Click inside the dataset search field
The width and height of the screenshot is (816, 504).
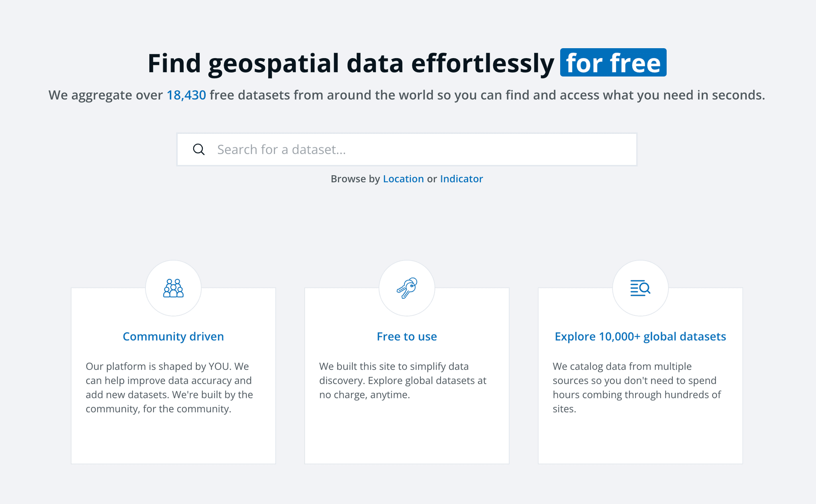point(398,149)
